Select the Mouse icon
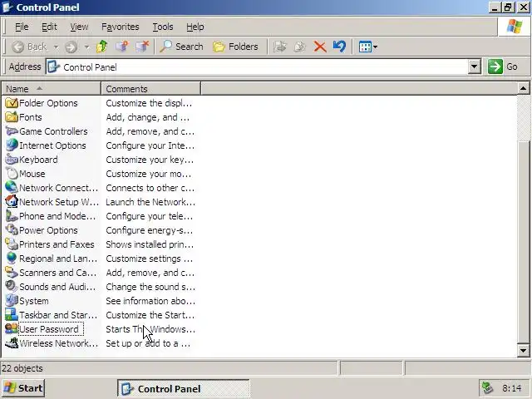 (12, 174)
